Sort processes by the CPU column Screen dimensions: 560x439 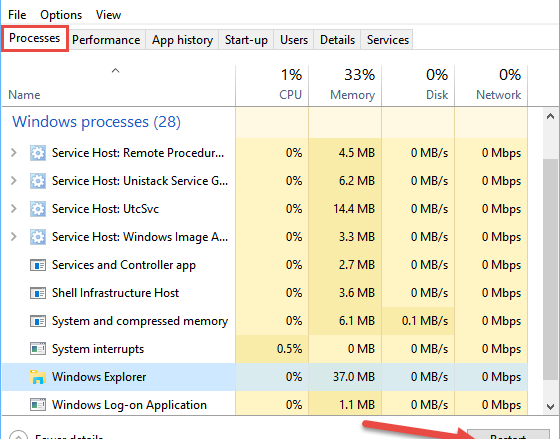click(272, 86)
